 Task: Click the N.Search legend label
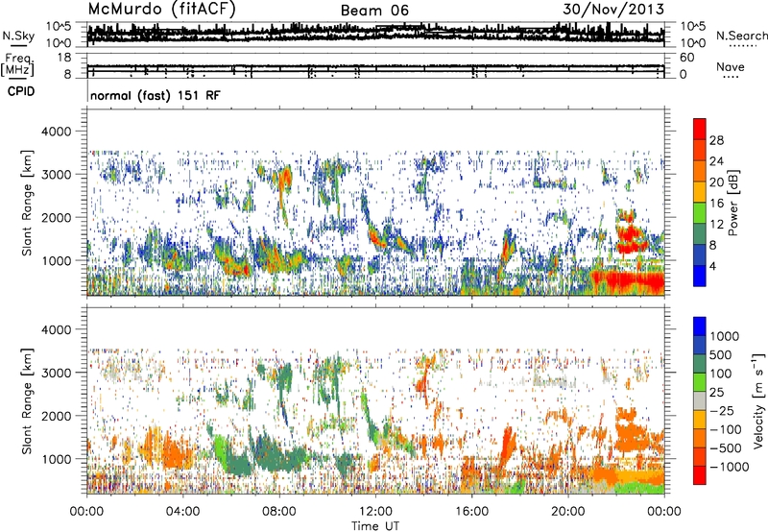click(741, 36)
